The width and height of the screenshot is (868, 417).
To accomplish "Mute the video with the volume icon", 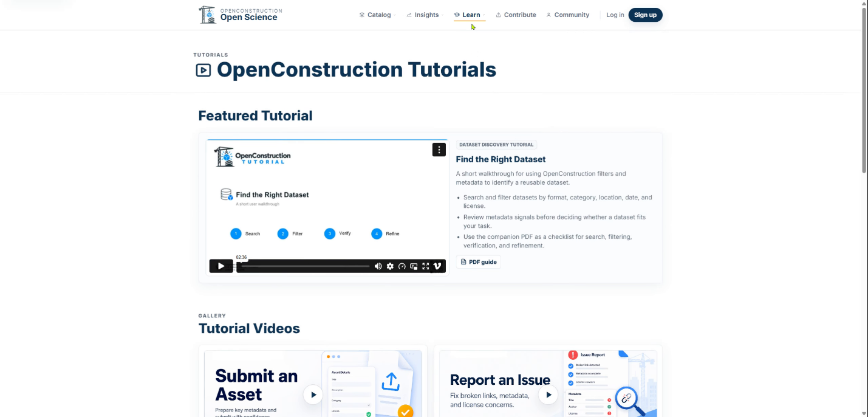I will pos(378,266).
